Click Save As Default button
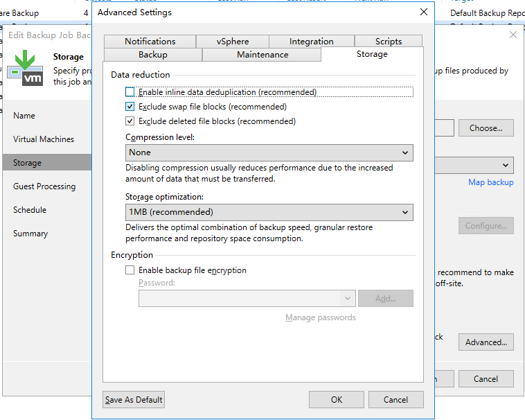 tap(134, 400)
